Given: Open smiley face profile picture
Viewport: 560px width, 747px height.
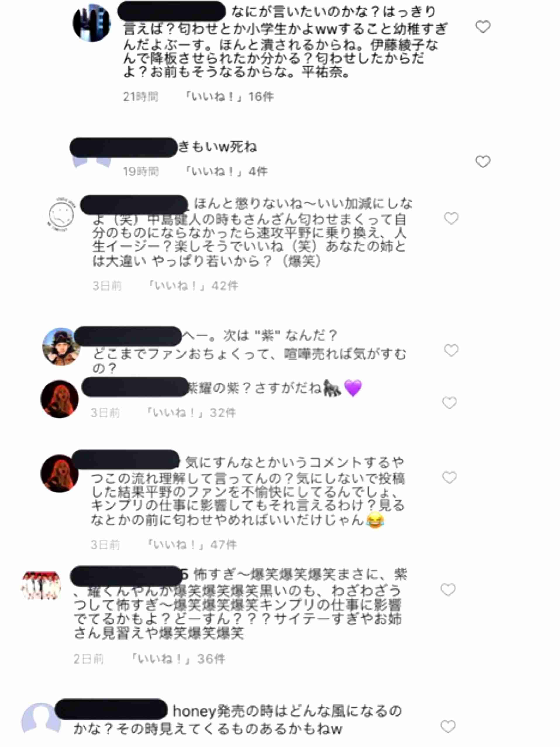Looking at the screenshot, I should (x=61, y=214).
